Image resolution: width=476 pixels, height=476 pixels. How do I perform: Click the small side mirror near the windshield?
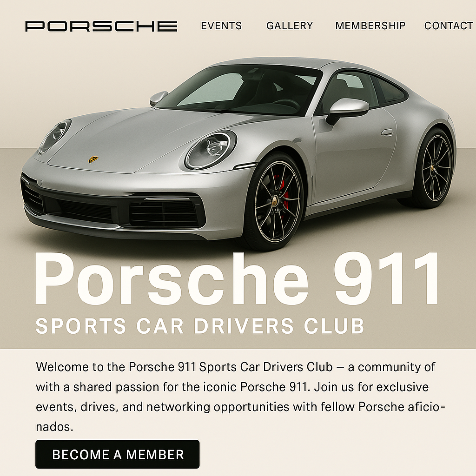pyautogui.click(x=158, y=98)
